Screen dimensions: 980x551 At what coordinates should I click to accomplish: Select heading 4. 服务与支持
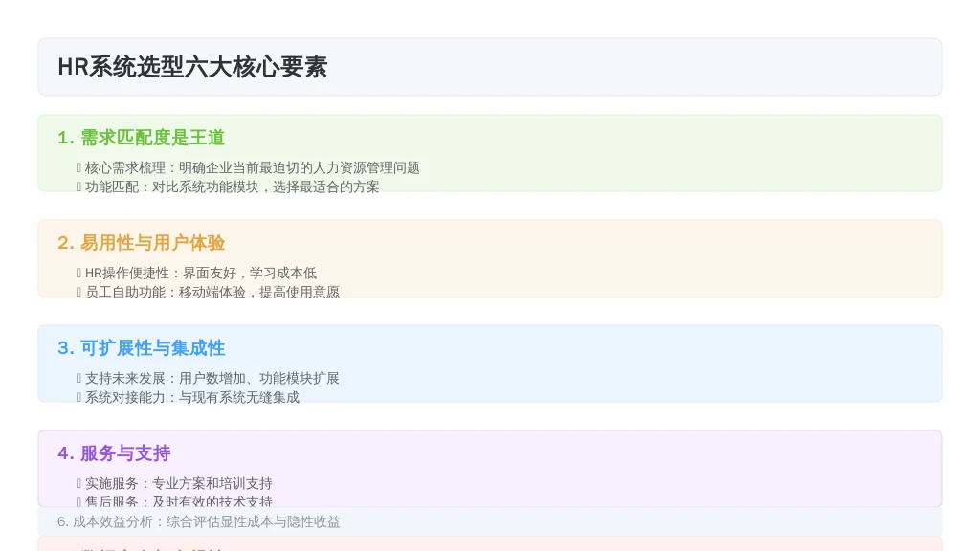(x=114, y=452)
